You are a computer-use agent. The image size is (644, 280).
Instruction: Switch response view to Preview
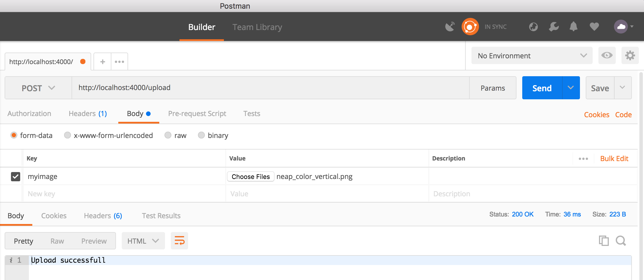pos(94,241)
